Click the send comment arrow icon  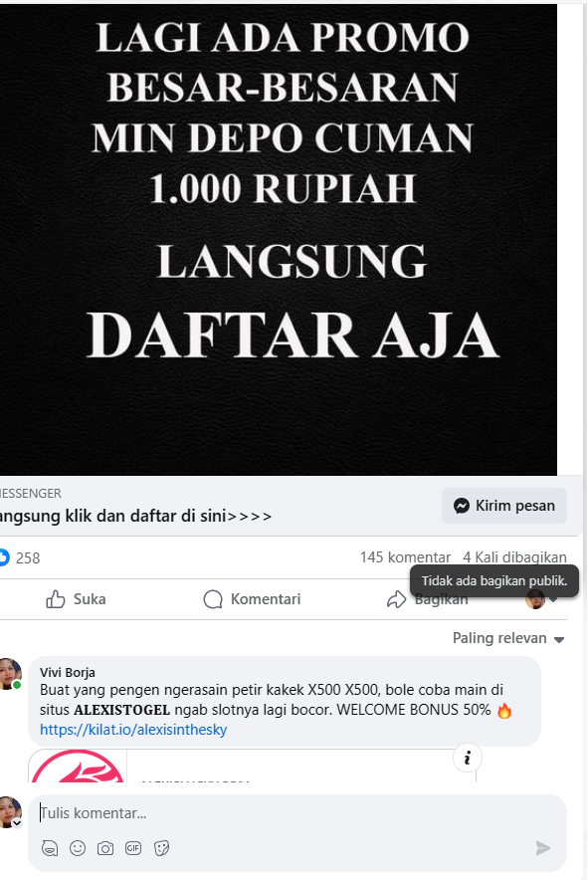tap(542, 848)
